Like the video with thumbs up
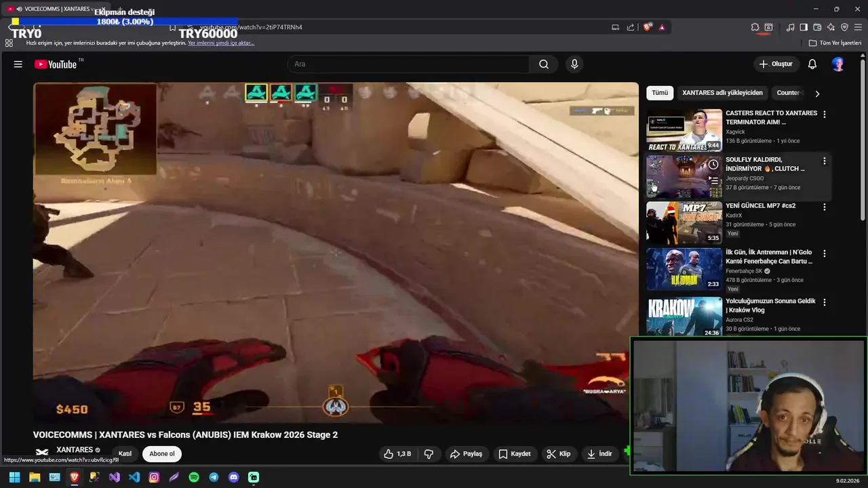868x488 pixels. tap(397, 454)
